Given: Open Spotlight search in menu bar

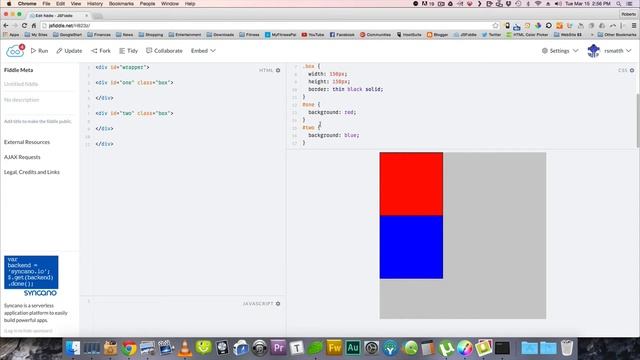Looking at the screenshot, I should [x=619, y=4].
